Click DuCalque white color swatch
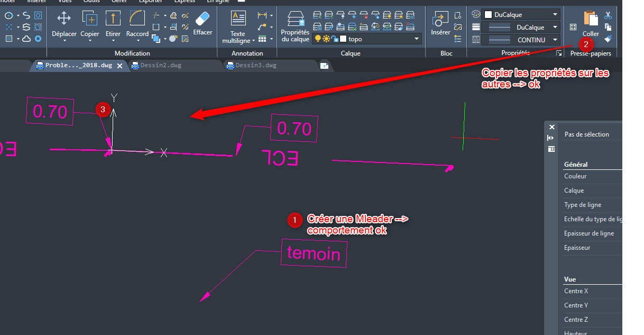 [488, 15]
